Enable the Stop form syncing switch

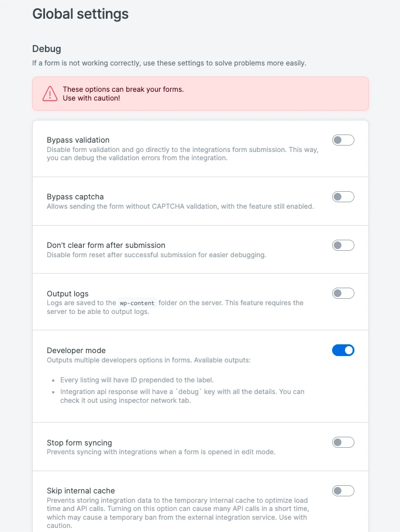pos(343,443)
